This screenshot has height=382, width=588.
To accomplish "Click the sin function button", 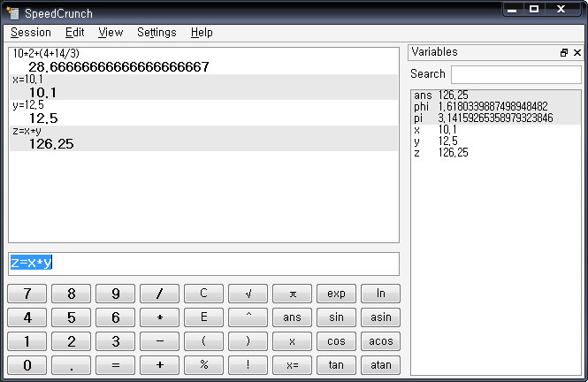I will (x=336, y=317).
